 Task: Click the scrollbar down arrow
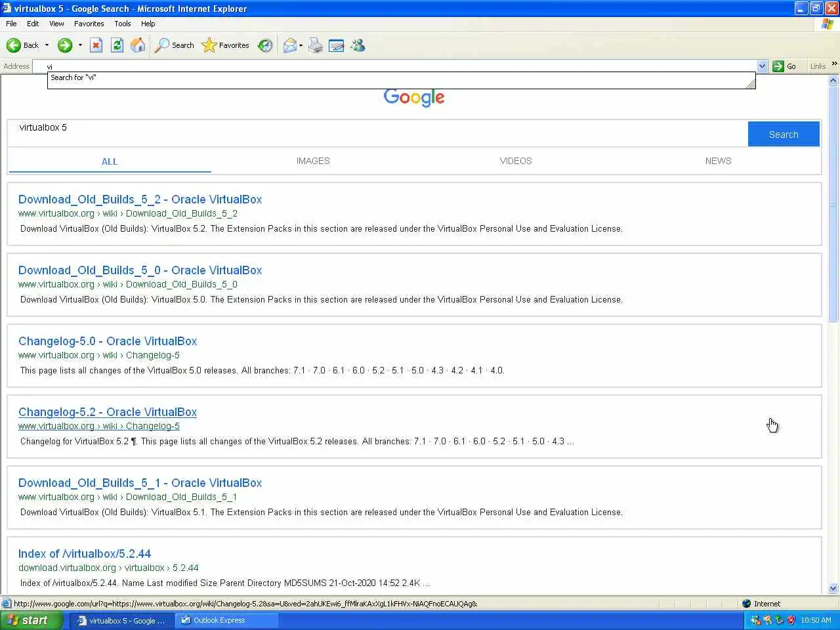pyautogui.click(x=833, y=589)
